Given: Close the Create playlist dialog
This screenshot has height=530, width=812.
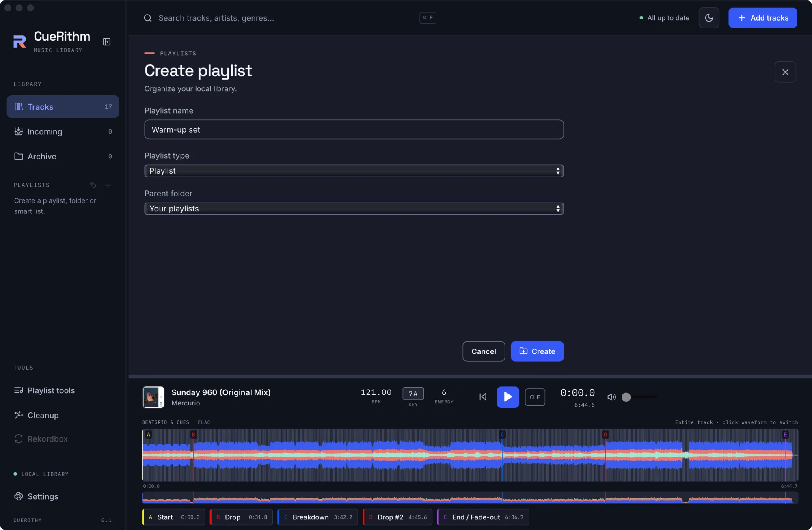Looking at the screenshot, I should 785,72.
